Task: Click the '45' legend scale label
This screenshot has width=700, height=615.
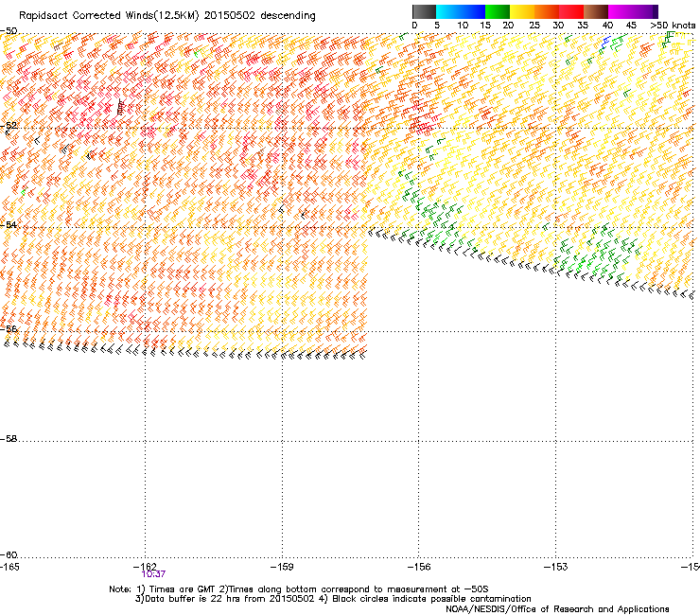Action: pyautogui.click(x=631, y=26)
